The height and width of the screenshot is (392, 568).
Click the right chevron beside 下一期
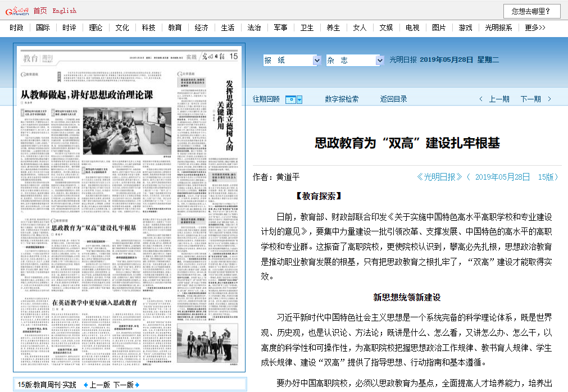tap(549, 99)
